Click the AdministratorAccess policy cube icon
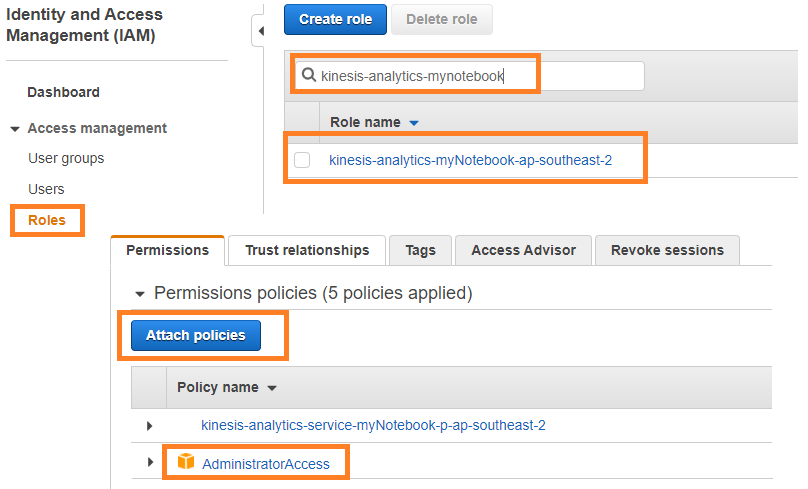This screenshot has height=489, width=808. point(186,462)
